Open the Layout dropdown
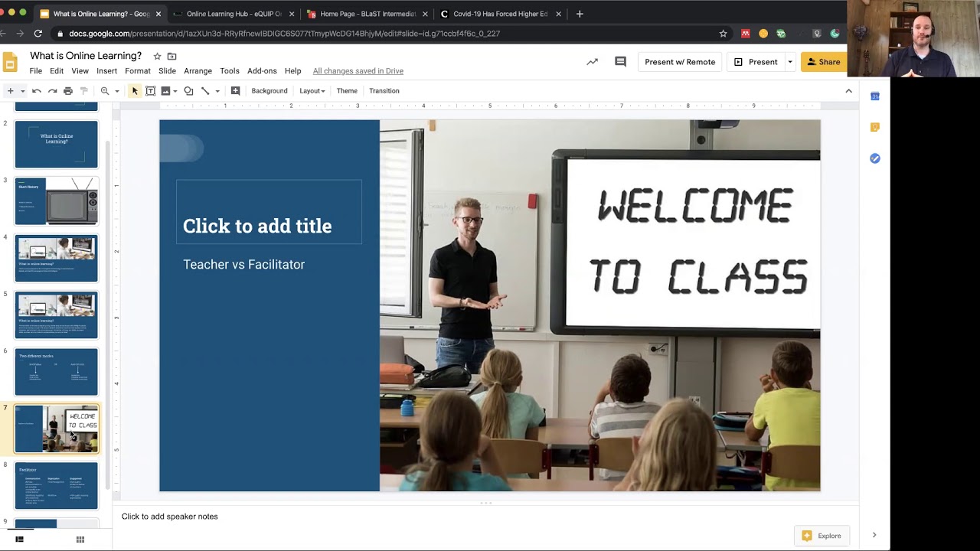 tap(312, 91)
